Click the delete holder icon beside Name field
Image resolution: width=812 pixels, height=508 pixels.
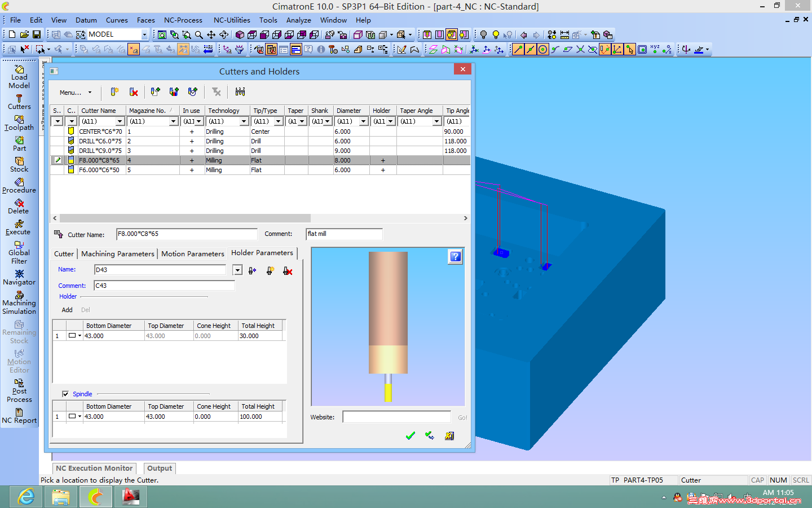point(288,271)
